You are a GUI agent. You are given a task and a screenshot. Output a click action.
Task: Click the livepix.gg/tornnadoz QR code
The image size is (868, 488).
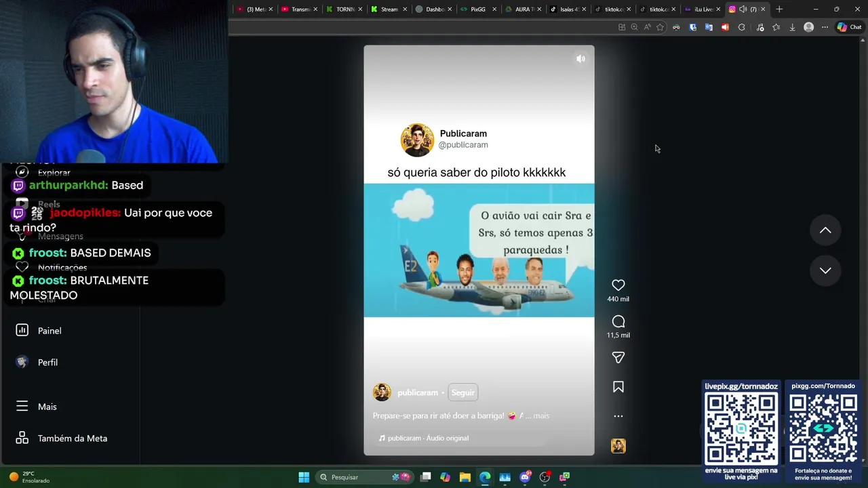click(x=741, y=429)
